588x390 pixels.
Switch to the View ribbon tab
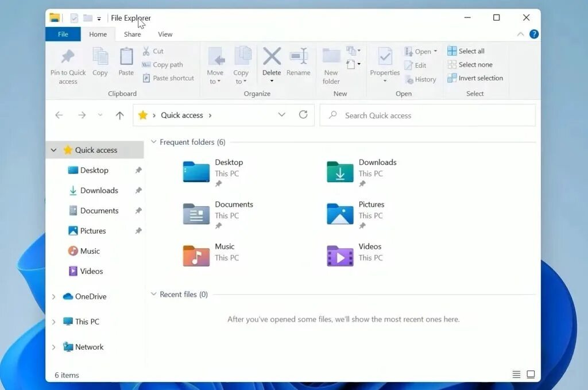[165, 34]
